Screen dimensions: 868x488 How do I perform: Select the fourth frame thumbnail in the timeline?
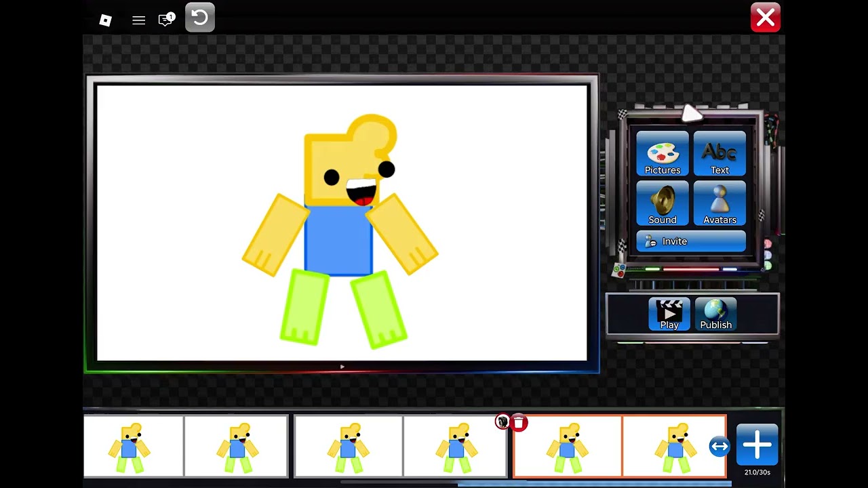455,446
